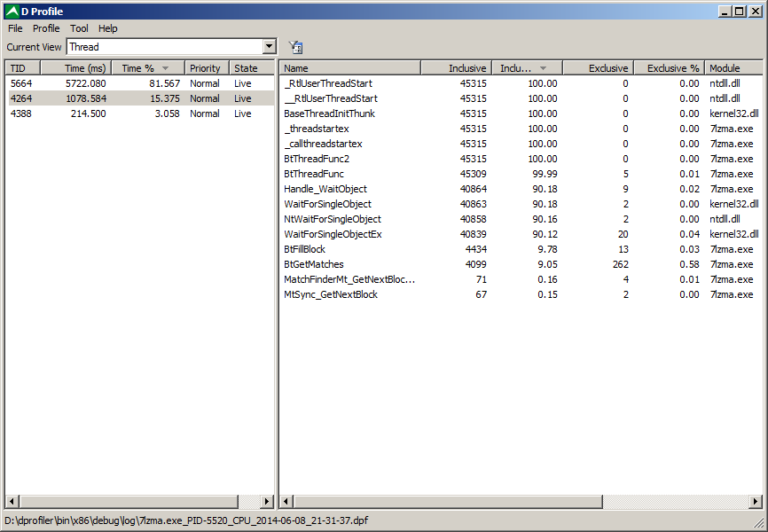Click function list horizontal scrollbar thumb
The image size is (768, 532).
coord(448,501)
